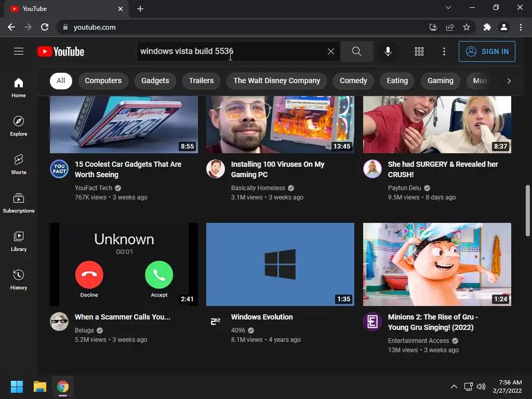Viewport: 532px width, 399px height.
Task: Click the SIGN IN button
Action: [486, 51]
